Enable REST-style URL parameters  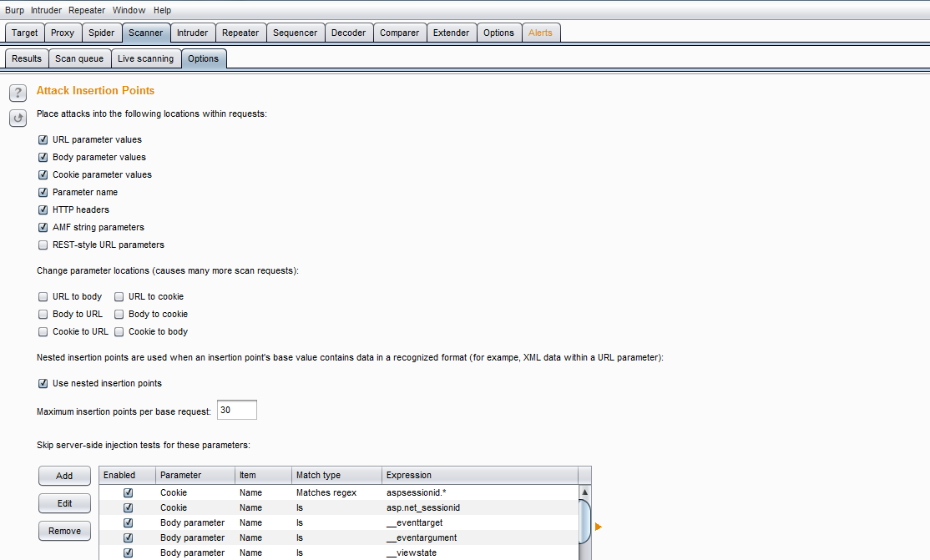[x=43, y=245]
